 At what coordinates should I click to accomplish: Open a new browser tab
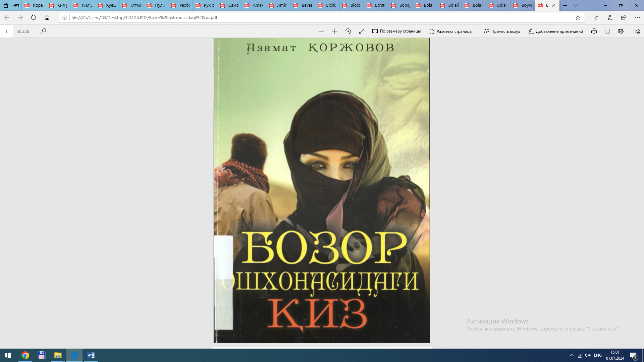pyautogui.click(x=565, y=5)
